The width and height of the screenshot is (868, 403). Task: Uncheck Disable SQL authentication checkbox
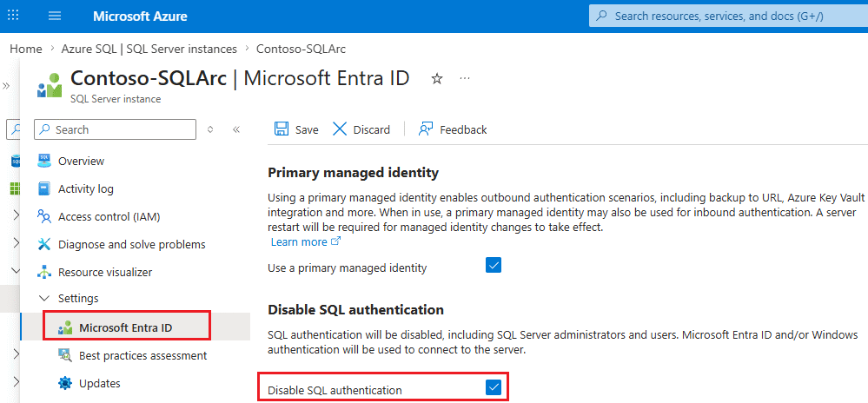494,387
